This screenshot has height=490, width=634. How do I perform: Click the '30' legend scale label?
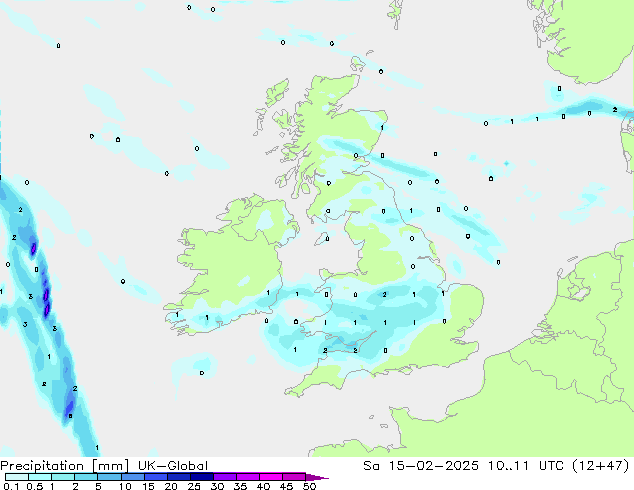click(217, 486)
